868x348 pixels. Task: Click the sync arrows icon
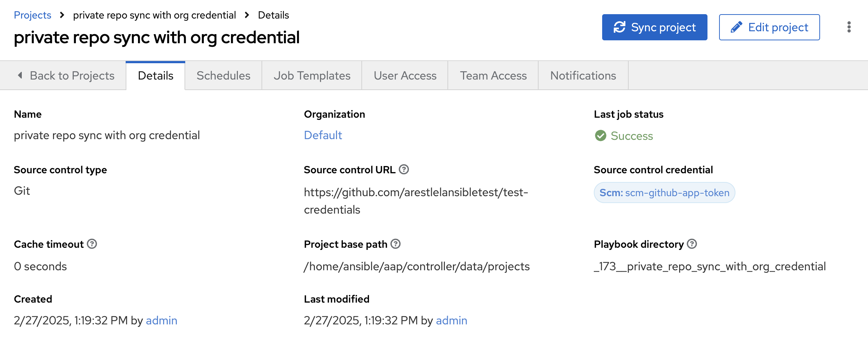coord(620,27)
